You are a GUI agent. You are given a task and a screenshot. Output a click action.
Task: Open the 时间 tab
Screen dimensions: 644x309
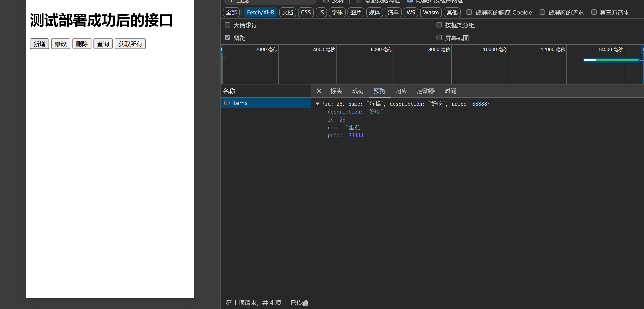coord(450,91)
